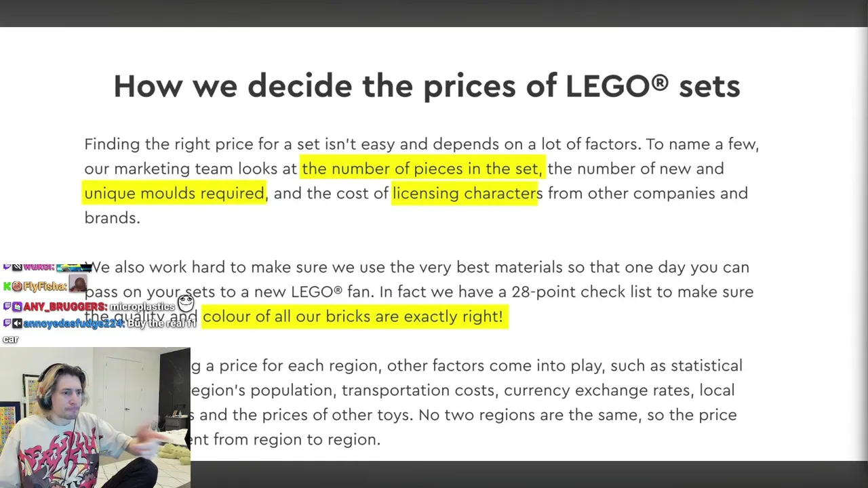Click the round face badge before FlyFisha
The width and height of the screenshot is (868, 488).
[x=17, y=287]
